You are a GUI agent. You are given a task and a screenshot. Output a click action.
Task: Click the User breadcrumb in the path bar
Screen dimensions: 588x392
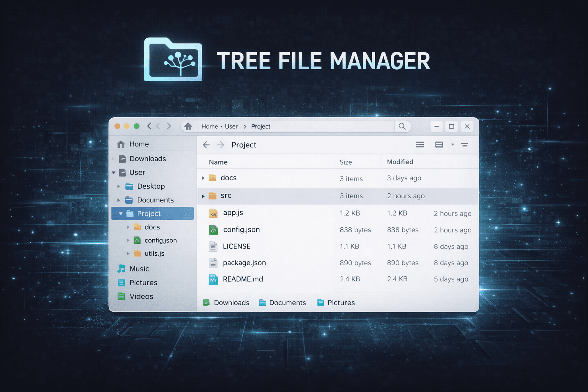(x=231, y=126)
